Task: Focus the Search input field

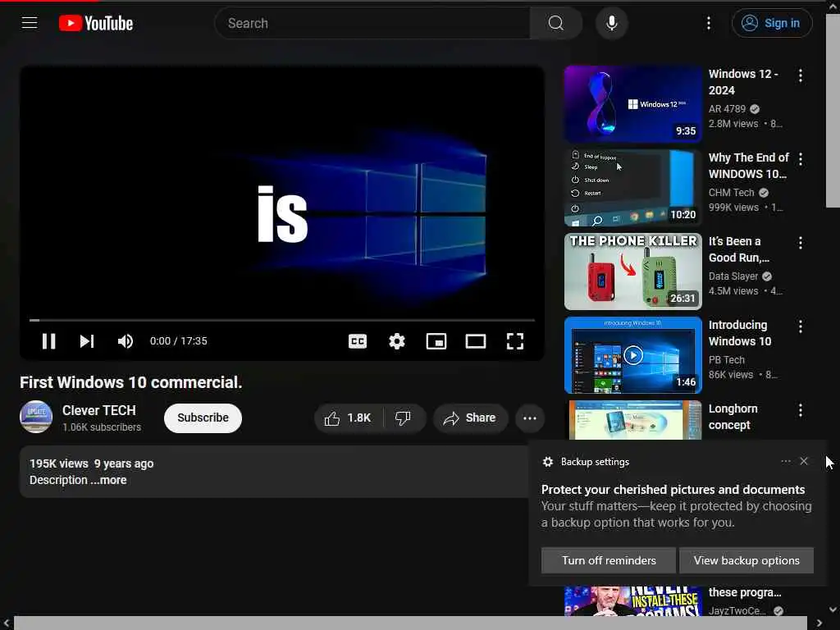Action: pyautogui.click(x=372, y=23)
